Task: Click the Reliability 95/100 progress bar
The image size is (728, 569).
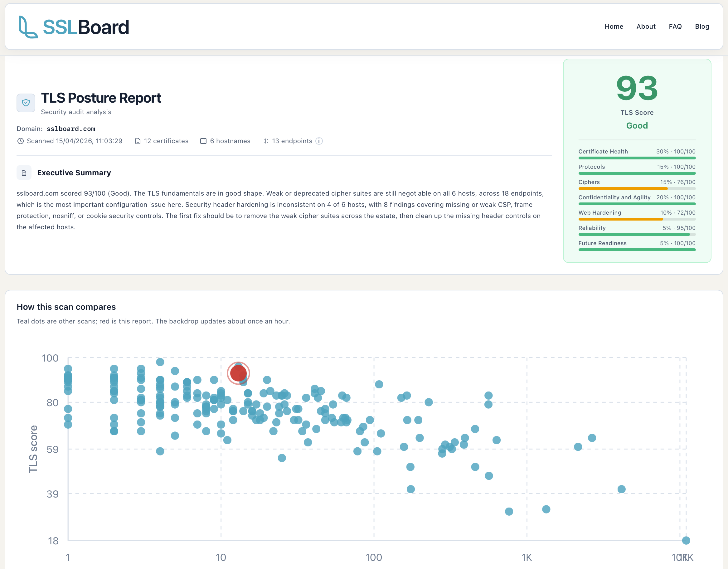Action: click(x=637, y=235)
